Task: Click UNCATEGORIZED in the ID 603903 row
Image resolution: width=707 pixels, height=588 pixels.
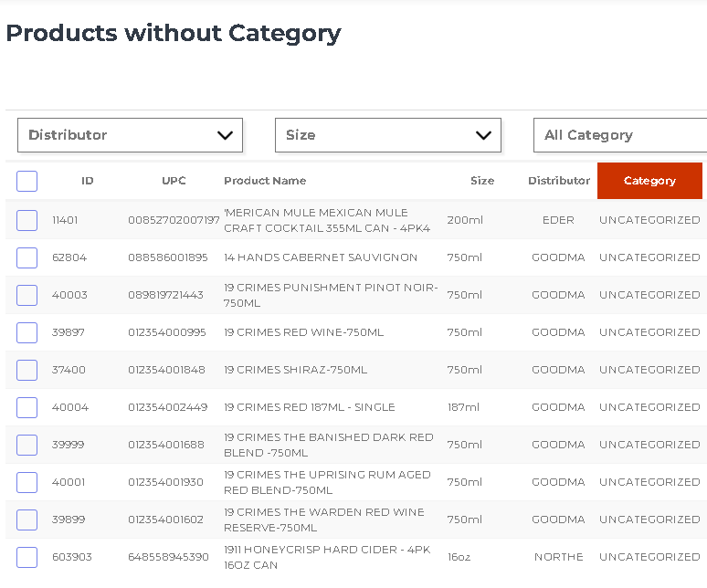Action: (649, 557)
